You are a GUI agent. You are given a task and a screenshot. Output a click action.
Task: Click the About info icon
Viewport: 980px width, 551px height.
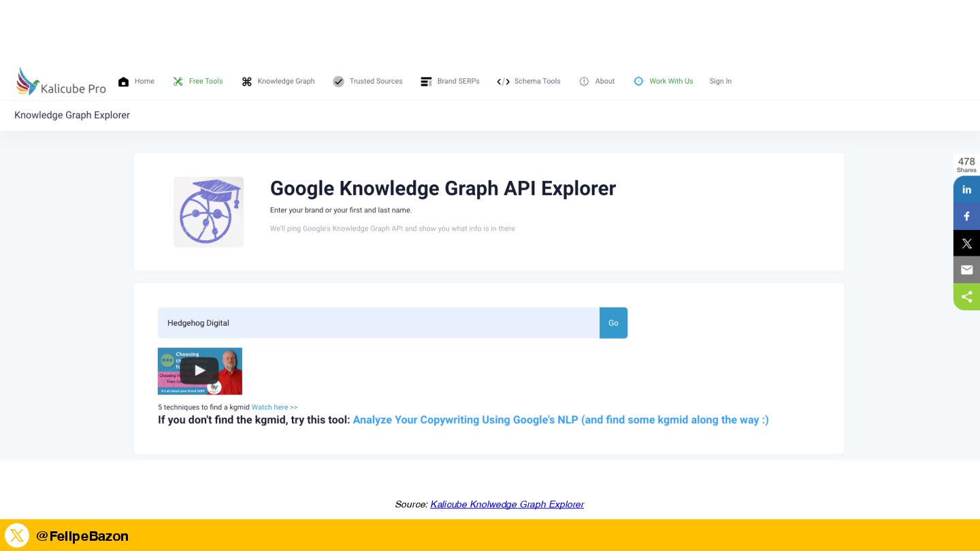(584, 82)
